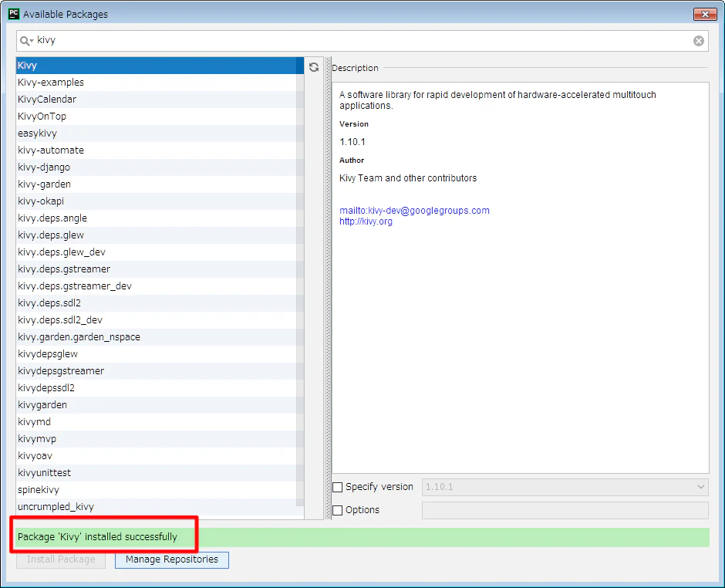Click the 'installed successfully' status message
This screenshot has height=588, width=725.
[97, 536]
